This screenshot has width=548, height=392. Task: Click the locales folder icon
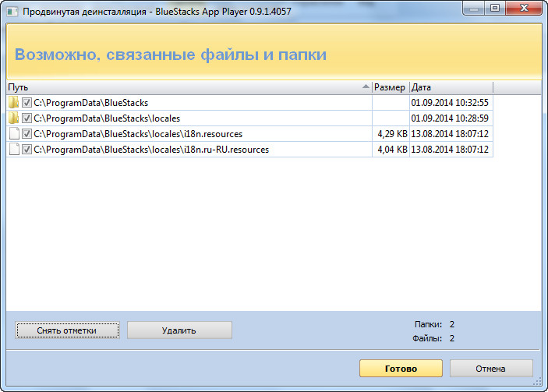pos(13,118)
